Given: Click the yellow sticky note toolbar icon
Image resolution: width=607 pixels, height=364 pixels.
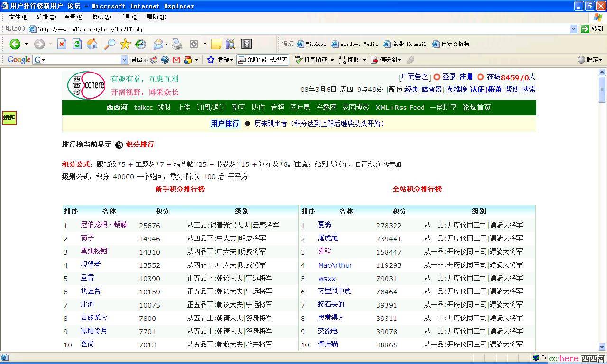Looking at the screenshot, I should (216, 44).
